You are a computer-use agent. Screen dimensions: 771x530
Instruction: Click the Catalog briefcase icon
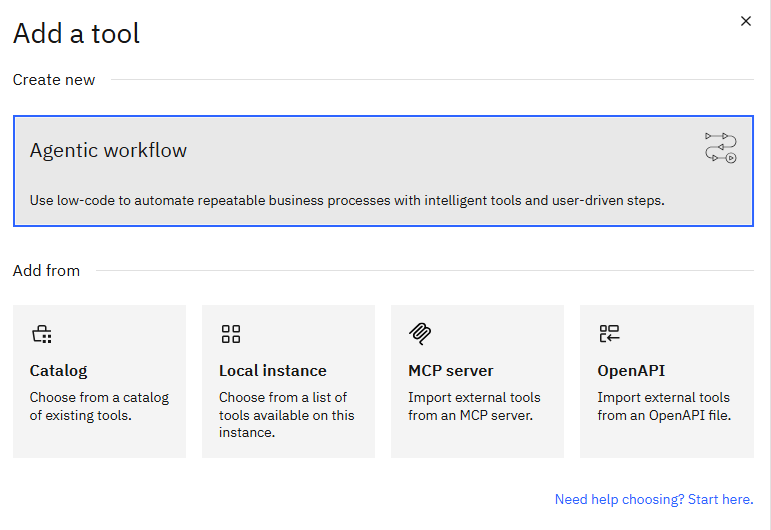[41, 334]
